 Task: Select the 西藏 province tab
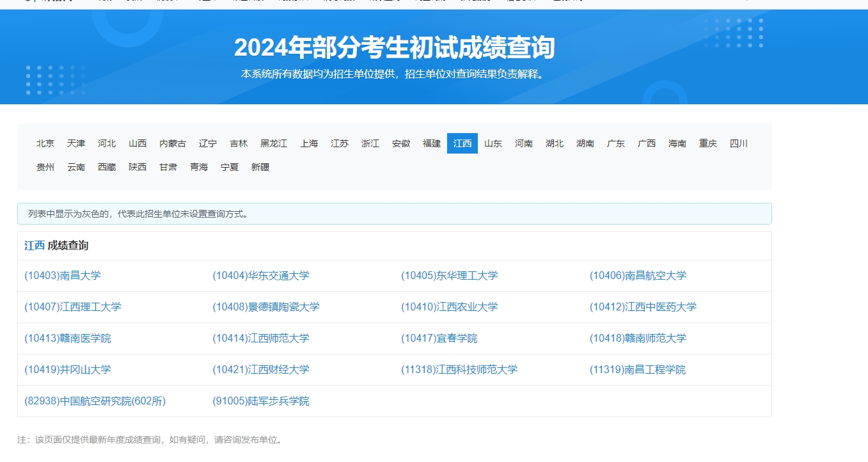107,167
